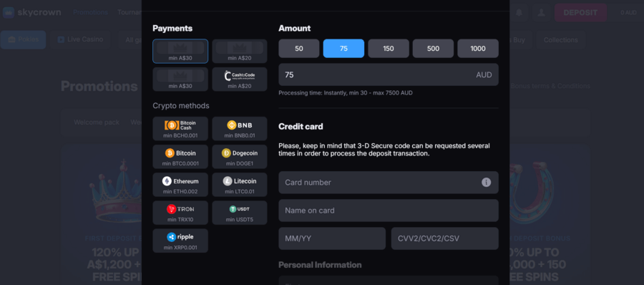Select the Bitcoin Cash crypto method
Image resolution: width=644 pixels, height=285 pixels.
pyautogui.click(x=180, y=129)
